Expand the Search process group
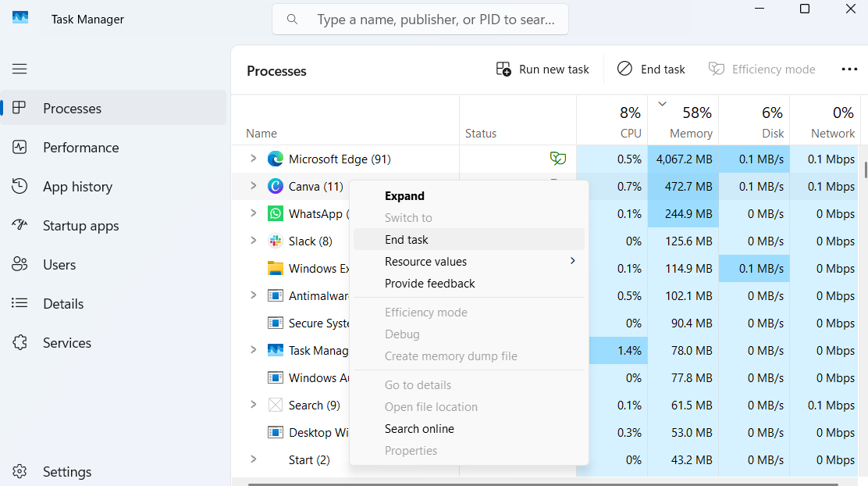The image size is (868, 486). click(253, 405)
